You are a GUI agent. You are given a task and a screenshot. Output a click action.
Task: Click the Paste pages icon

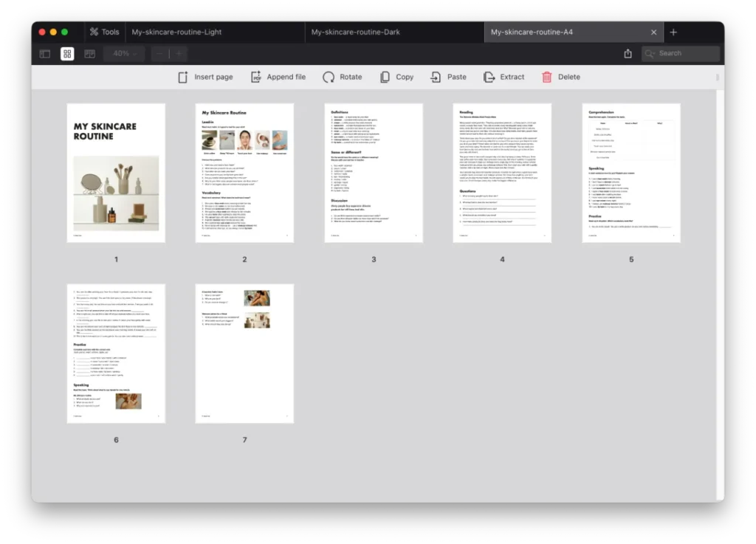click(x=434, y=77)
